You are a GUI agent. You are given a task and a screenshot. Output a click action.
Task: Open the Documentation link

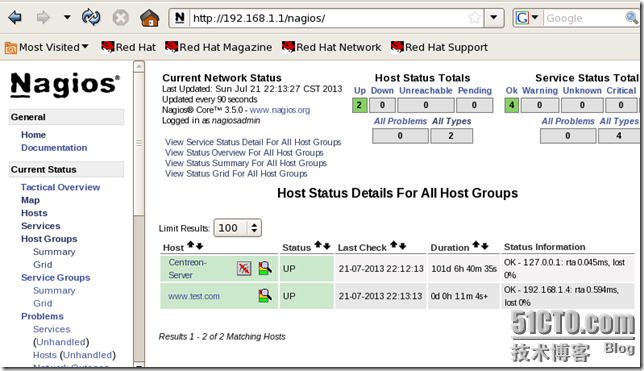(54, 147)
